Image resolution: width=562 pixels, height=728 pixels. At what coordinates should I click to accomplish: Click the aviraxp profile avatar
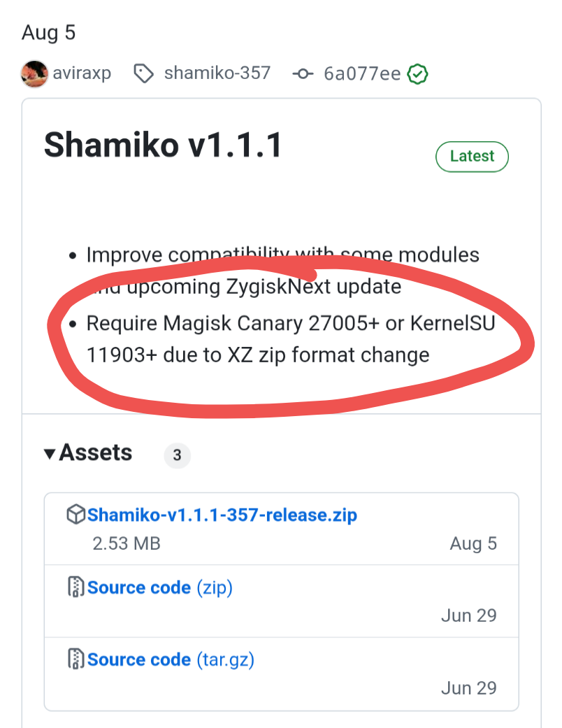pyautogui.click(x=34, y=73)
